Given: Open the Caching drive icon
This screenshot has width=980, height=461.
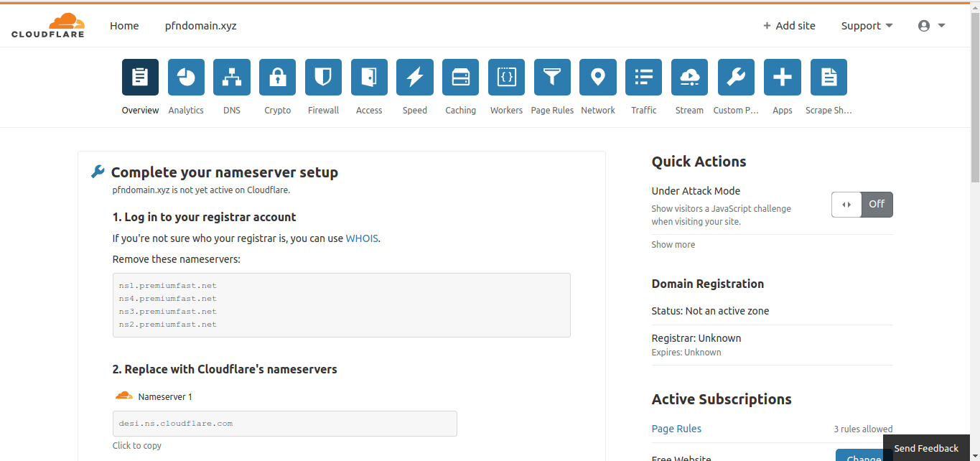Looking at the screenshot, I should pos(460,77).
